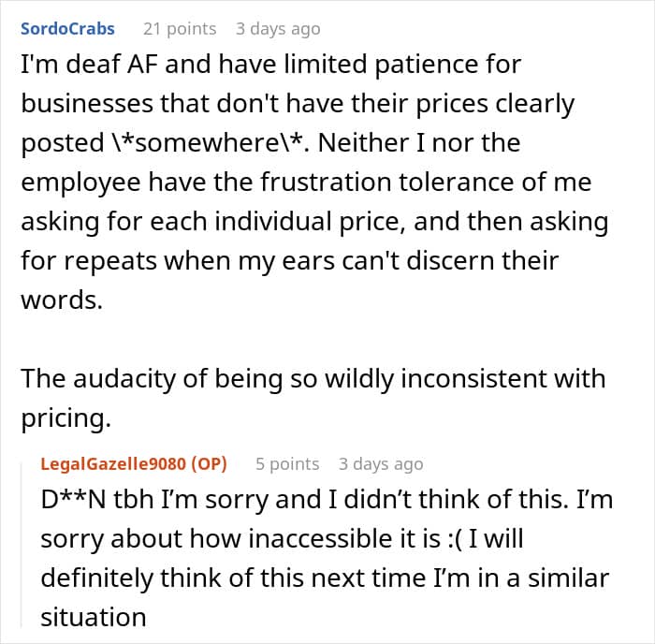
Task: Open the top comment's 3 days ago timestamp
Action: point(278,29)
